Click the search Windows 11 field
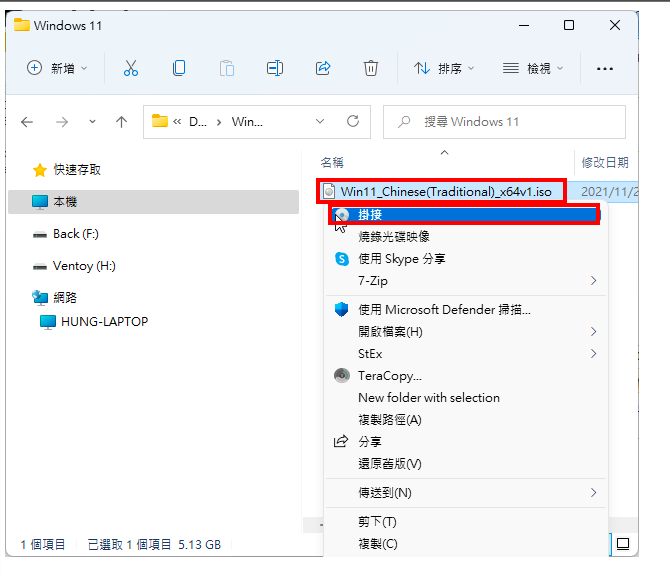Image resolution: width=670 pixels, height=575 pixels. [x=504, y=122]
